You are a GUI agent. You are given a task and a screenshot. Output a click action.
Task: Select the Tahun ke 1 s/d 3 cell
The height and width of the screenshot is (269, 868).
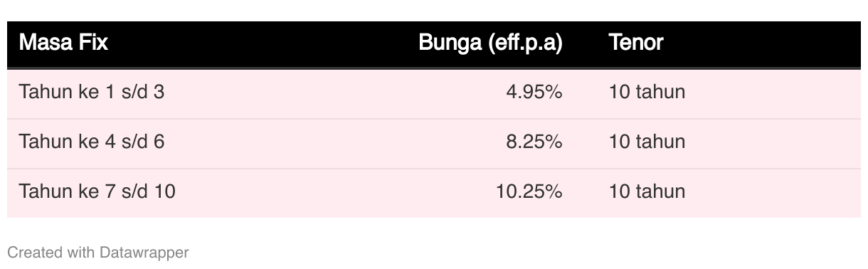point(92,92)
